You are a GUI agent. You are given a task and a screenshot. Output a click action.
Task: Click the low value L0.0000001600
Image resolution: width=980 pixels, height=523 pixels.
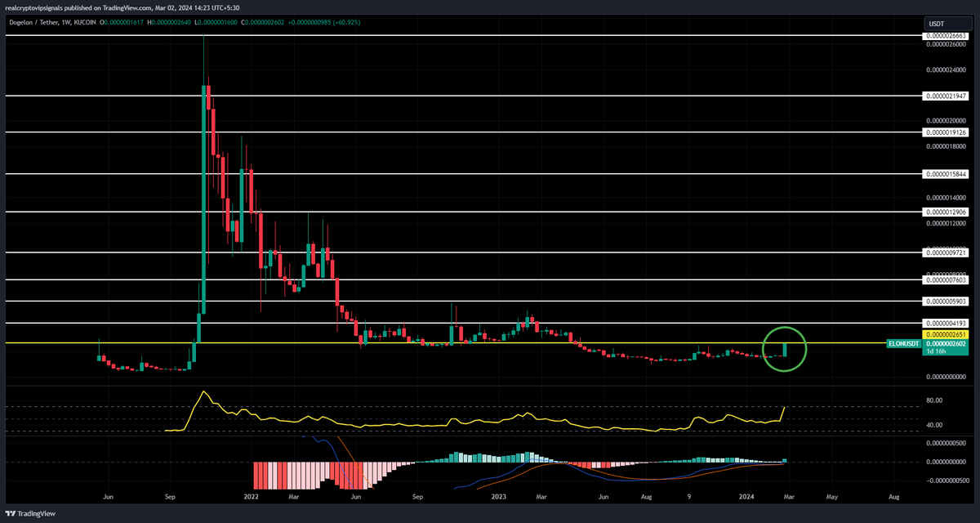point(216,25)
